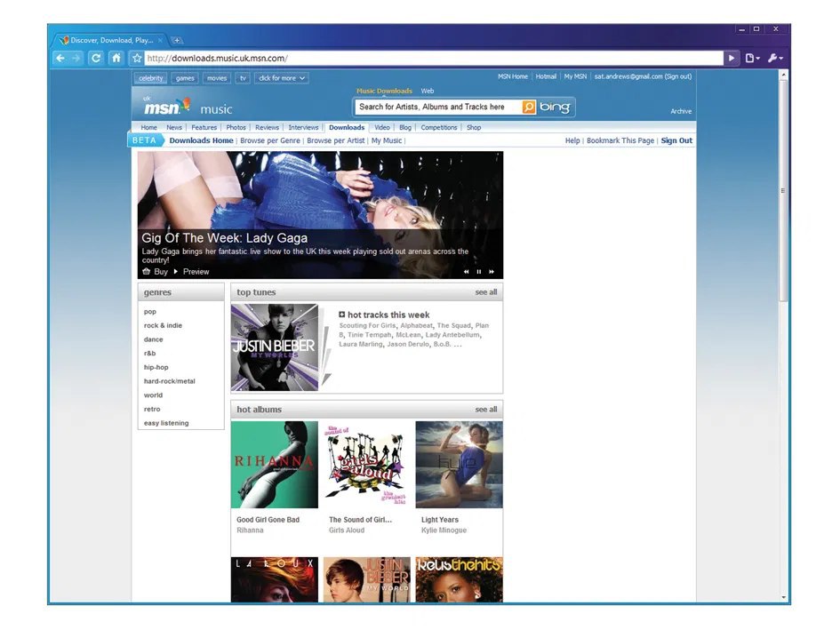Open Browse per Artist
The width and height of the screenshot is (840, 630).
336,140
